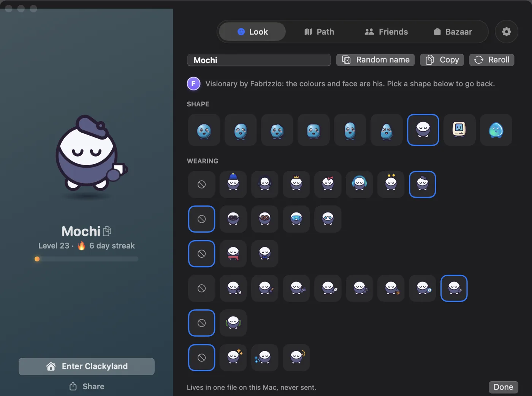Switch to the Path tab
The image size is (532, 396).
pos(319,32)
